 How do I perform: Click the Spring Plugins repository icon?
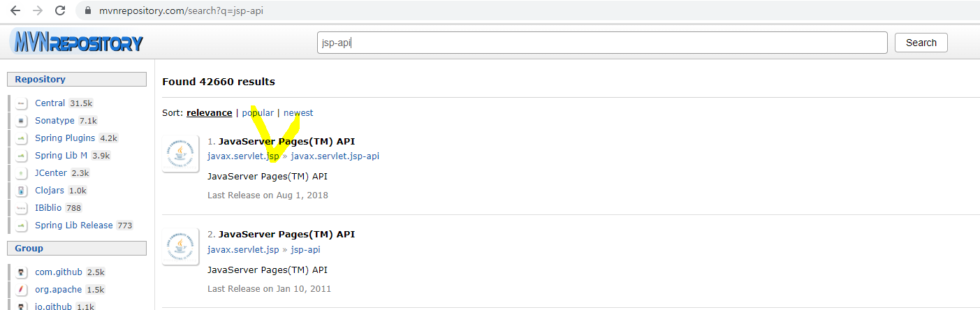point(22,138)
